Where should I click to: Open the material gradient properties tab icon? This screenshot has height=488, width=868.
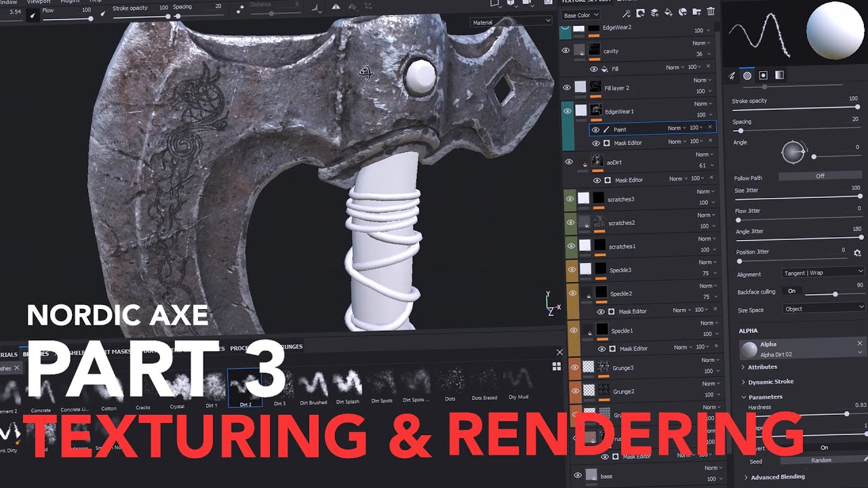(779, 76)
